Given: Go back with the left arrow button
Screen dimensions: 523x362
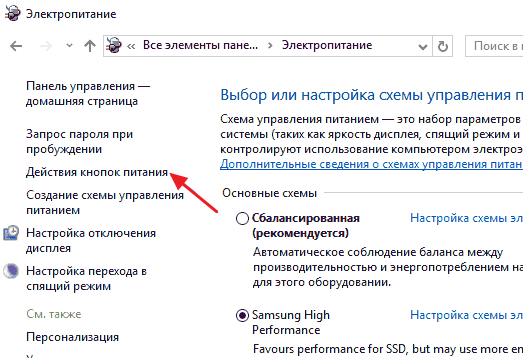Looking at the screenshot, I should [x=16, y=46].
